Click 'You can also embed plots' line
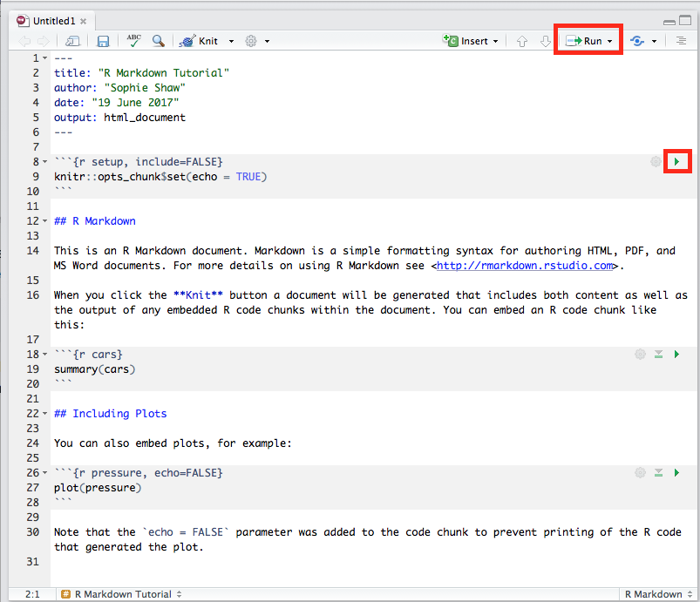Viewport: 700px width, 602px height. 173,443
